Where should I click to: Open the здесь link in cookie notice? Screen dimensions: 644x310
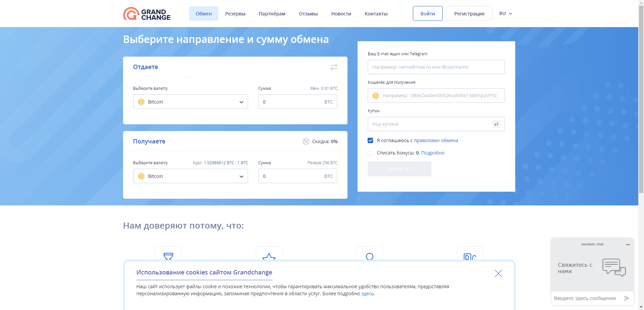pos(368,294)
